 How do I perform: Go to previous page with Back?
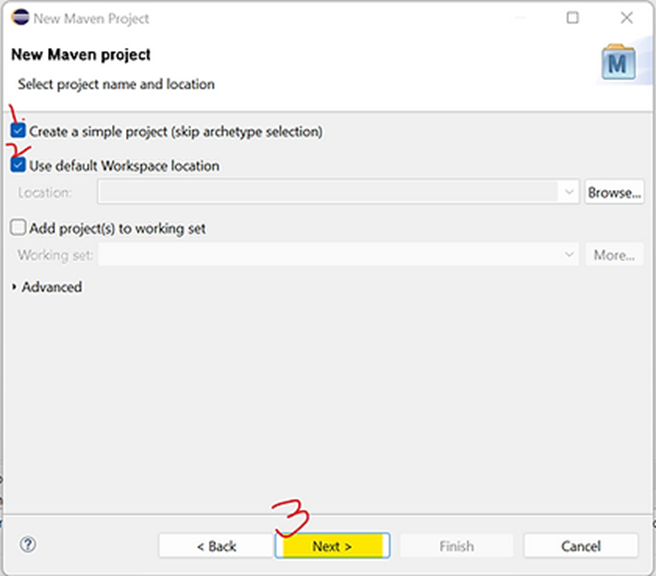[x=216, y=545]
